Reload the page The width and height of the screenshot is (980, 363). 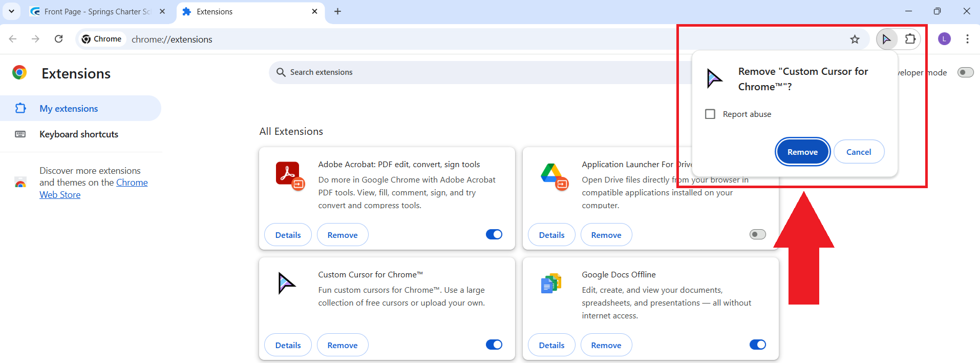[59, 39]
